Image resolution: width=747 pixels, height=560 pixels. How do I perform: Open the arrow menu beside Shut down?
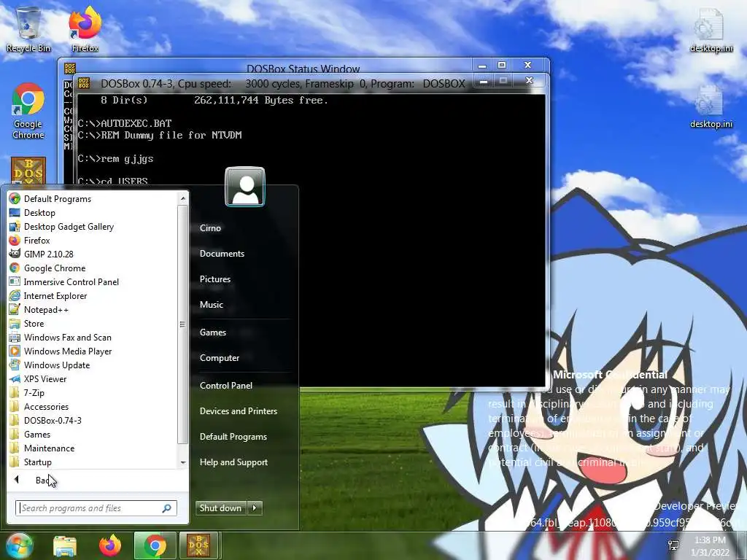[x=255, y=508]
